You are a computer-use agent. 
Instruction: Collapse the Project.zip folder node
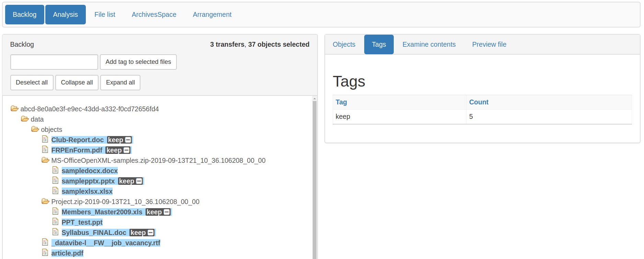(x=45, y=201)
